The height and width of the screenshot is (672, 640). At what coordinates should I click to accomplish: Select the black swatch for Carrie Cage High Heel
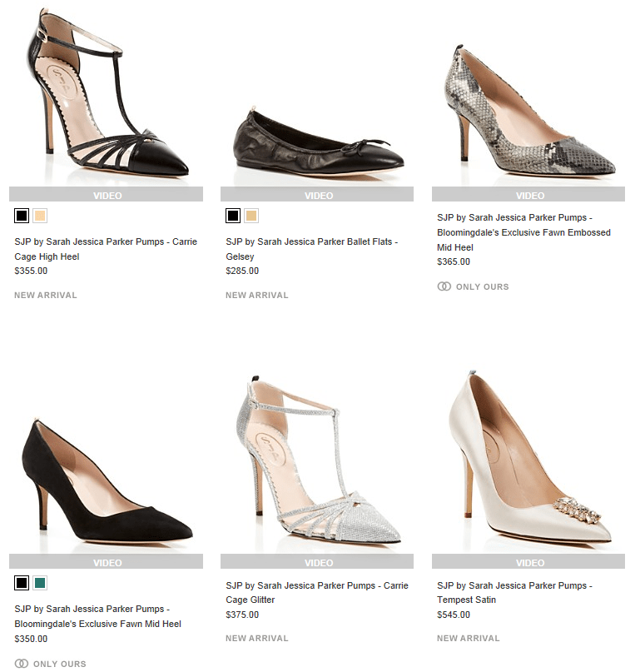(x=21, y=215)
